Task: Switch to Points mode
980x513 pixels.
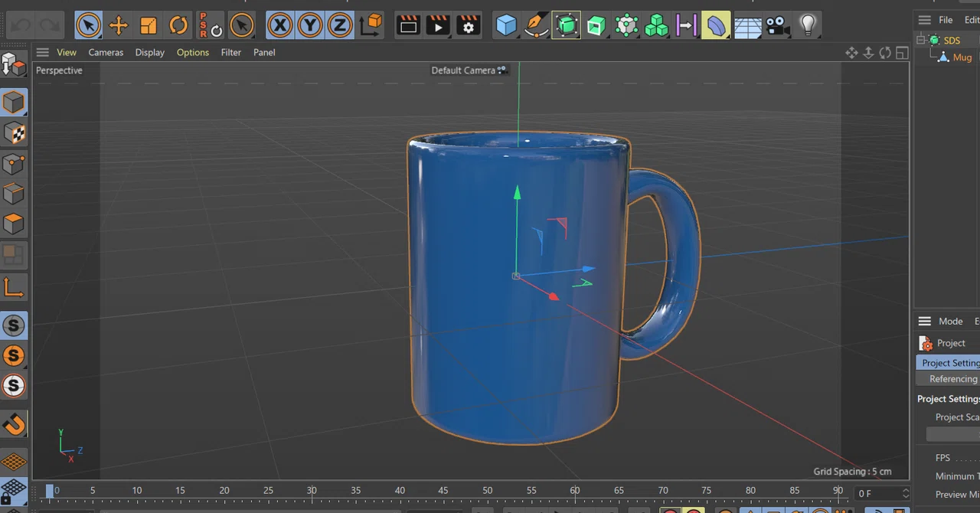Action: 14,163
